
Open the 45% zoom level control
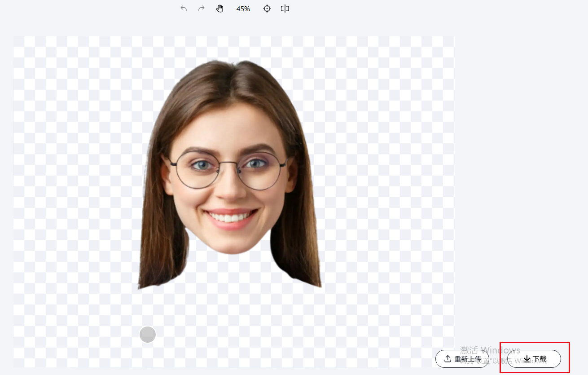(x=243, y=9)
